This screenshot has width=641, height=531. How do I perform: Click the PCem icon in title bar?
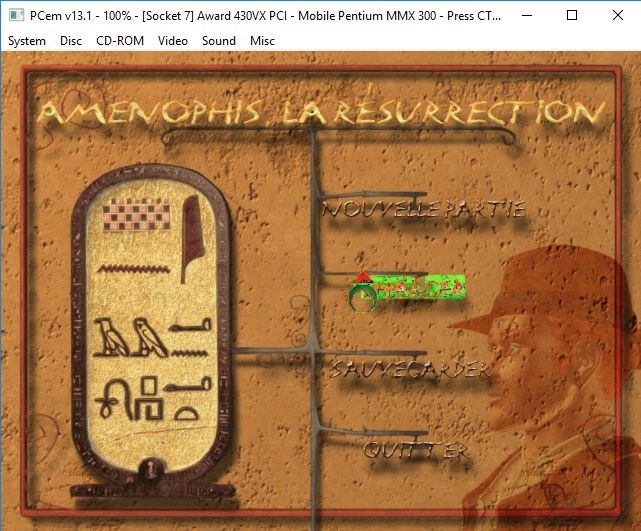click(x=17, y=16)
